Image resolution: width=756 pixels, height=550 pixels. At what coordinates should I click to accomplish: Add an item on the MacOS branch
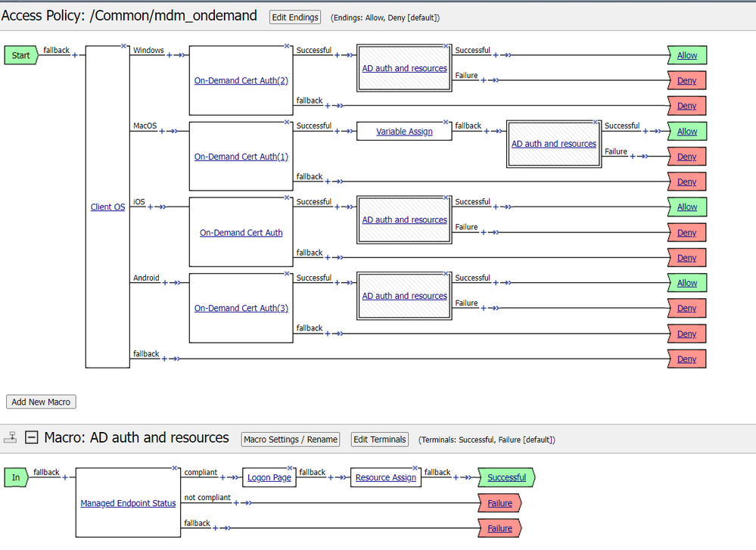[162, 131]
